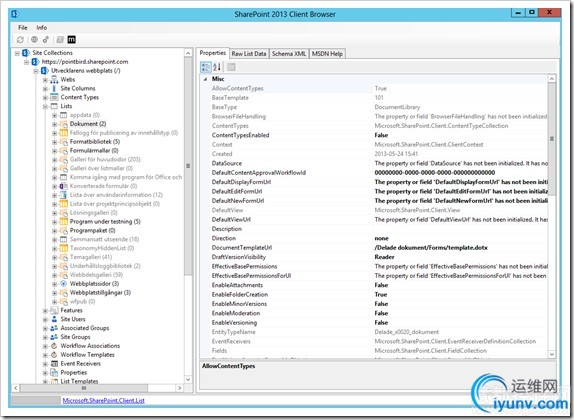Select the Programpaket (0) list
This screenshot has width=574, height=420.
tap(93, 230)
